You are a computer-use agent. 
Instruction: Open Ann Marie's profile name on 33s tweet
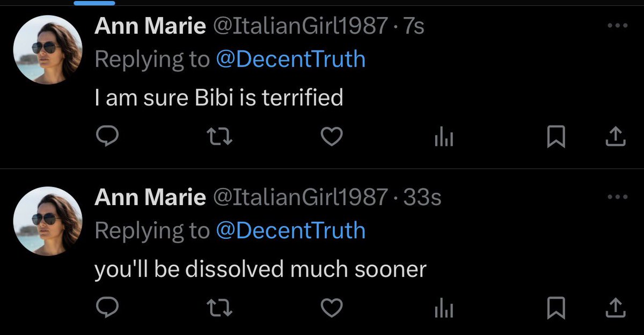(x=150, y=197)
